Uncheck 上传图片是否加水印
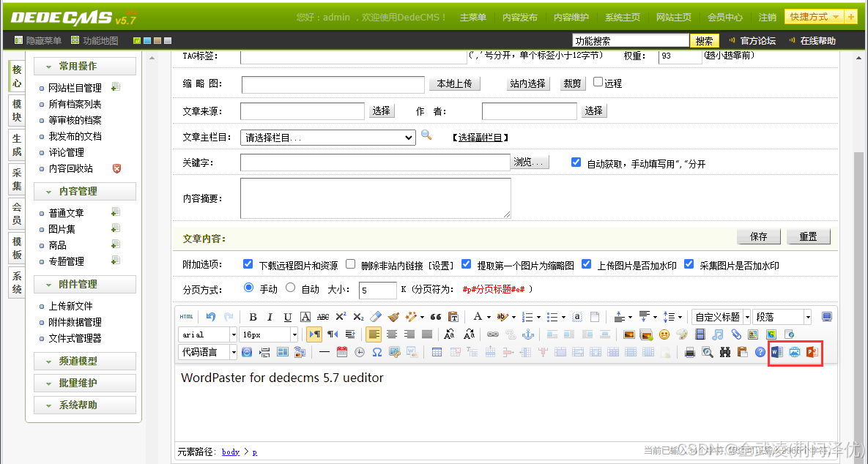 coord(587,263)
